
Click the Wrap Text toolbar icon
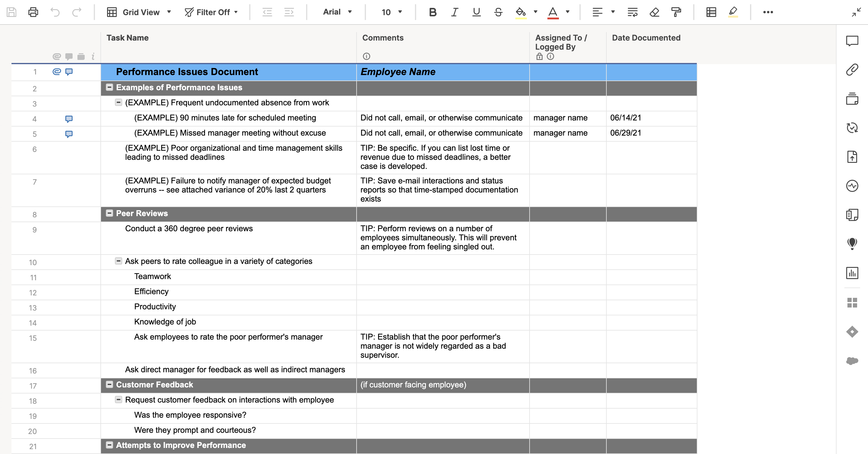[632, 12]
